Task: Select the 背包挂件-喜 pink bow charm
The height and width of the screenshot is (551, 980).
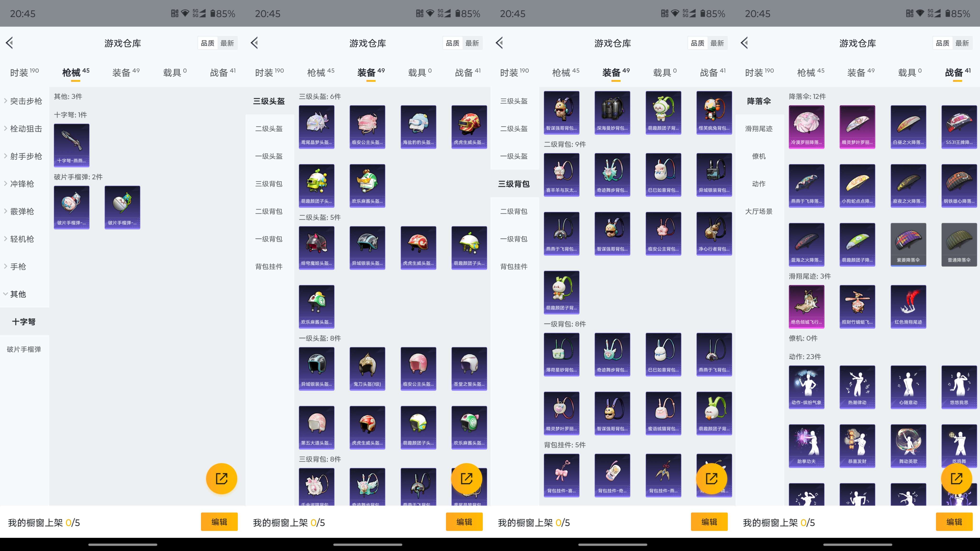Action: [x=562, y=476]
